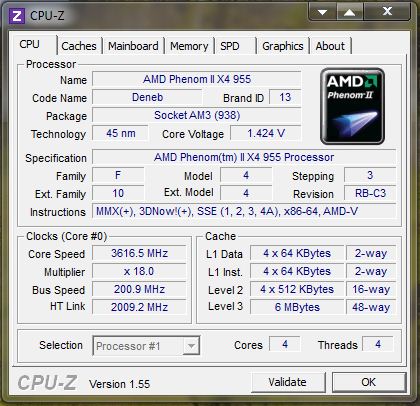Minimize the CPU-Z window to tray arrow

[322, 12]
